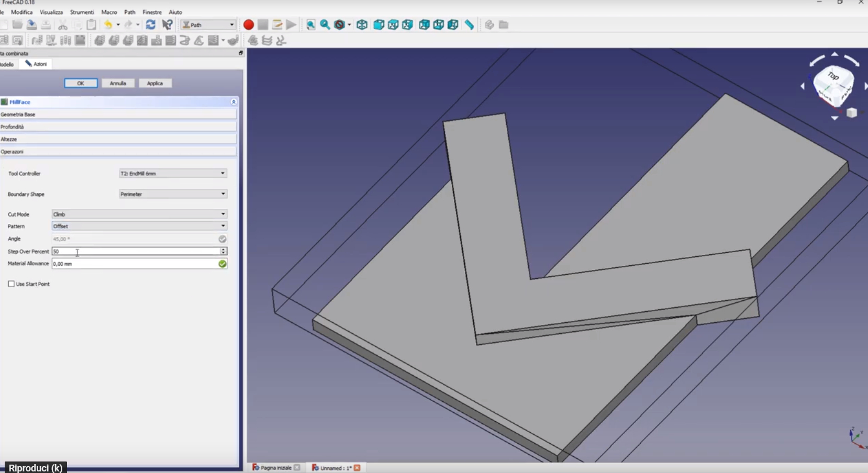Click the fit all view icon

(x=311, y=25)
